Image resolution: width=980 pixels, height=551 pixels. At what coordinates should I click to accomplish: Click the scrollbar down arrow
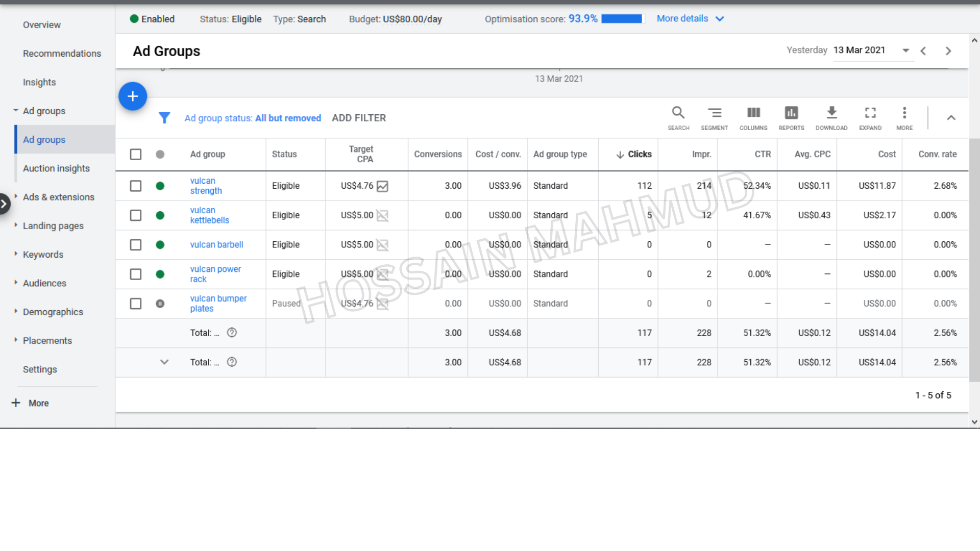974,422
